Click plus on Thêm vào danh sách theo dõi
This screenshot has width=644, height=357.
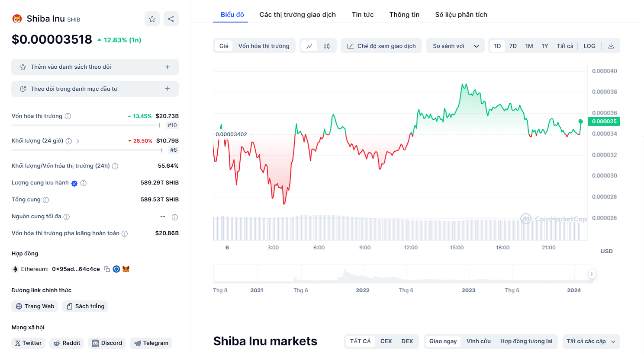[167, 67]
